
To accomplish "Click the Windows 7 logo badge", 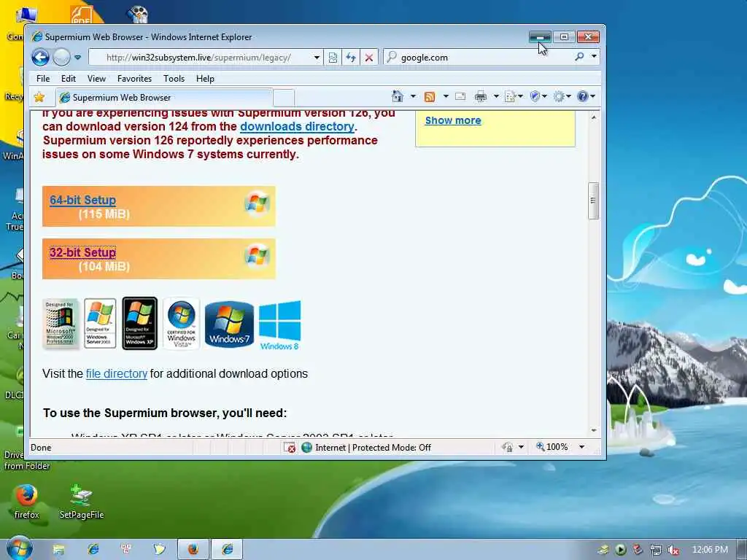I will pyautogui.click(x=229, y=324).
